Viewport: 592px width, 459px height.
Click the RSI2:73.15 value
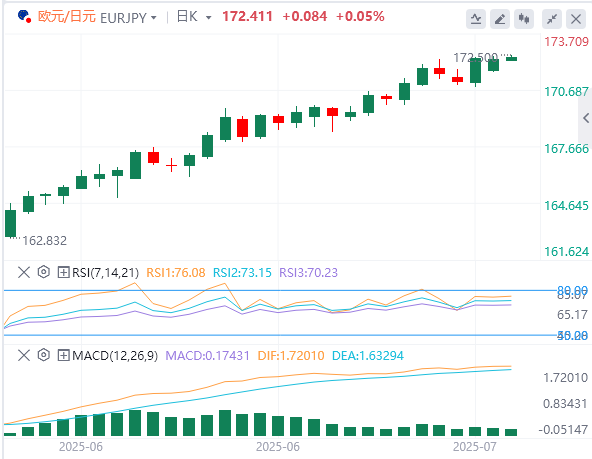242,273
